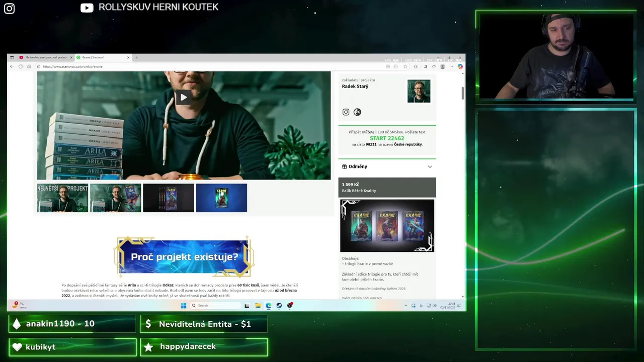The width and height of the screenshot is (644, 362).
Task: Focus the address bar with startovac.cz URL
Action: (x=221, y=66)
